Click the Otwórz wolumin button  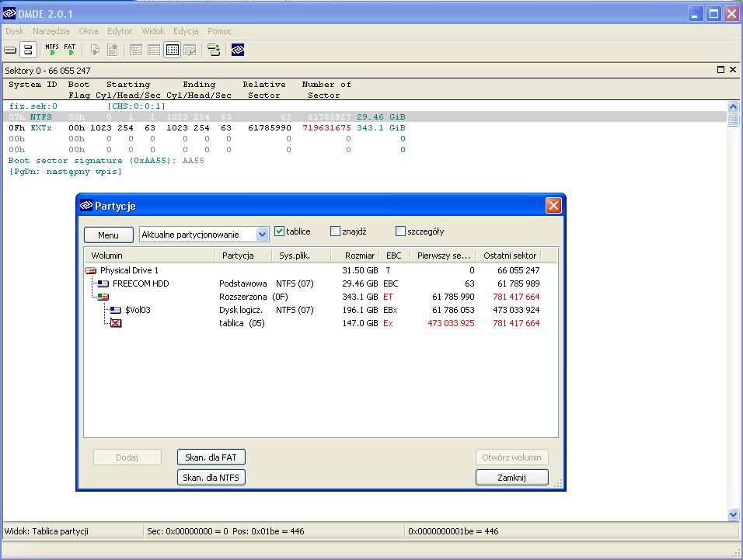pos(511,457)
